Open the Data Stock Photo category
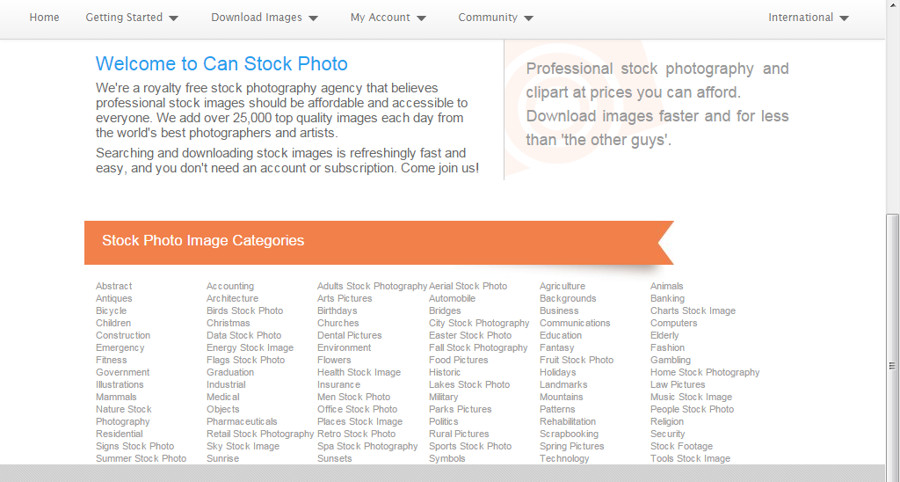This screenshot has height=482, width=900. tap(244, 335)
